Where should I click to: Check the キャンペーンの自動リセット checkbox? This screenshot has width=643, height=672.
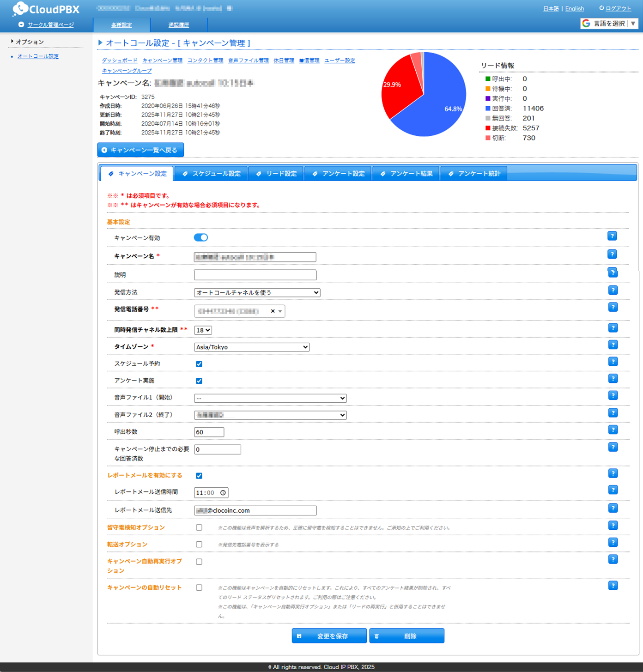(199, 588)
